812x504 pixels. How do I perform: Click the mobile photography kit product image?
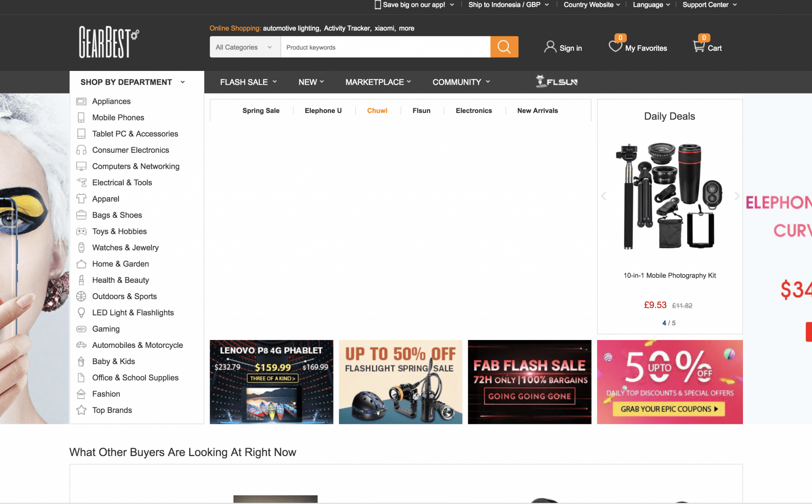670,196
